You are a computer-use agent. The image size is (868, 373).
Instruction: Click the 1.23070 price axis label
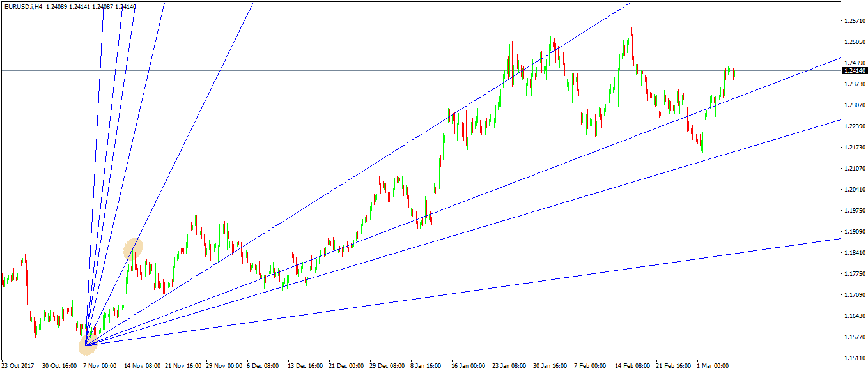[x=855, y=105]
